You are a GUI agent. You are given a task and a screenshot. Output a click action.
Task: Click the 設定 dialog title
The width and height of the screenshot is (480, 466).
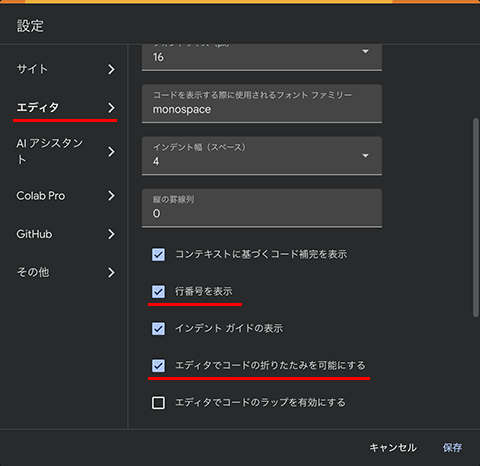30,26
